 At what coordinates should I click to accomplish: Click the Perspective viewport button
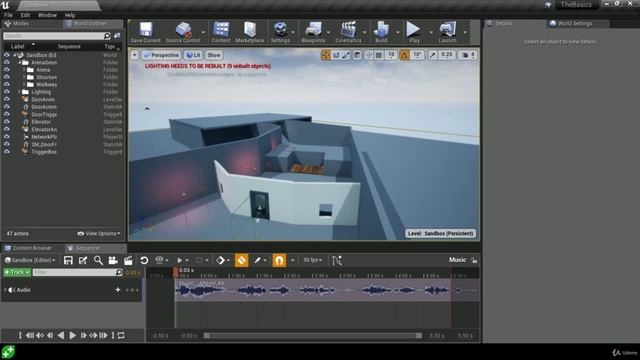pyautogui.click(x=161, y=55)
